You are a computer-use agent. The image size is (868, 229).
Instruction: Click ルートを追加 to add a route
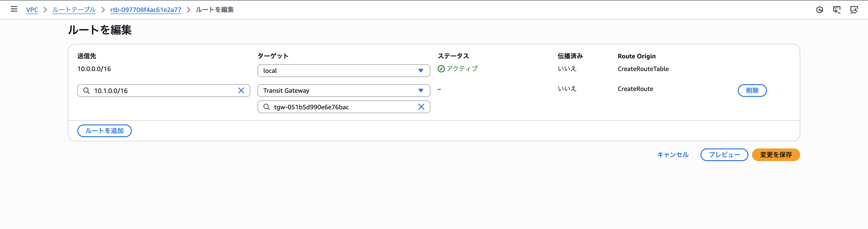[104, 131]
